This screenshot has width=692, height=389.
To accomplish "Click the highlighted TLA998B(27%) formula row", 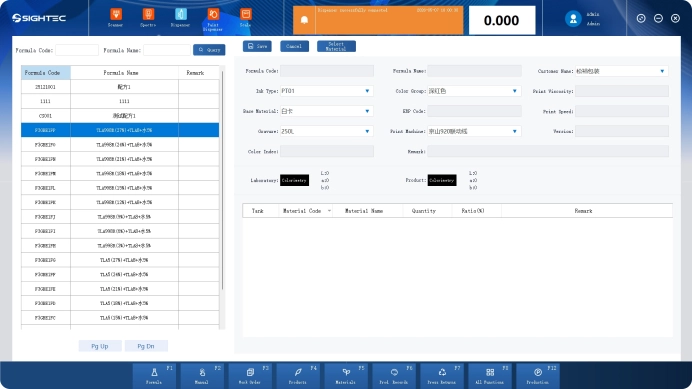I will tap(120, 130).
